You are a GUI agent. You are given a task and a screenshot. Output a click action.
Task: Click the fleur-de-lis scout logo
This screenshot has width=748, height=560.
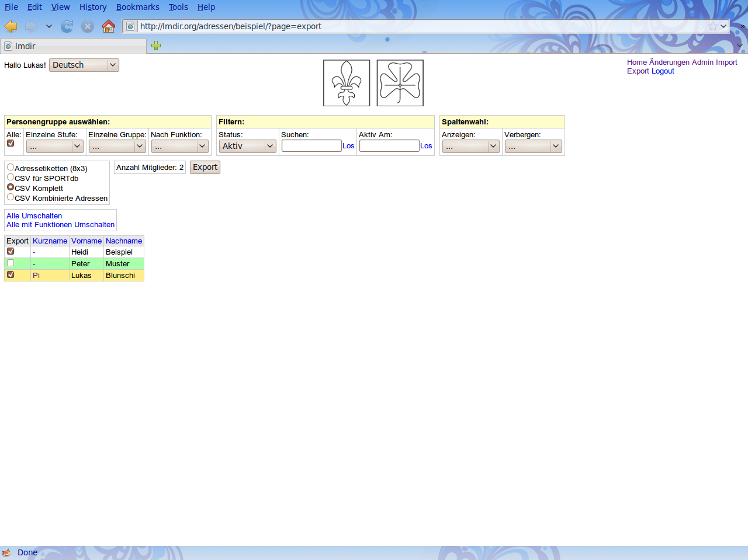click(347, 83)
